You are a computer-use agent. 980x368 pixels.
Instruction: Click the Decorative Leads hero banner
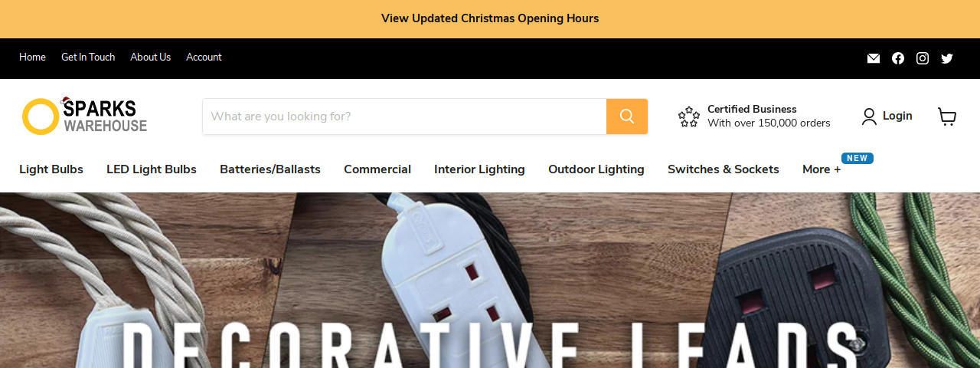tap(490, 281)
